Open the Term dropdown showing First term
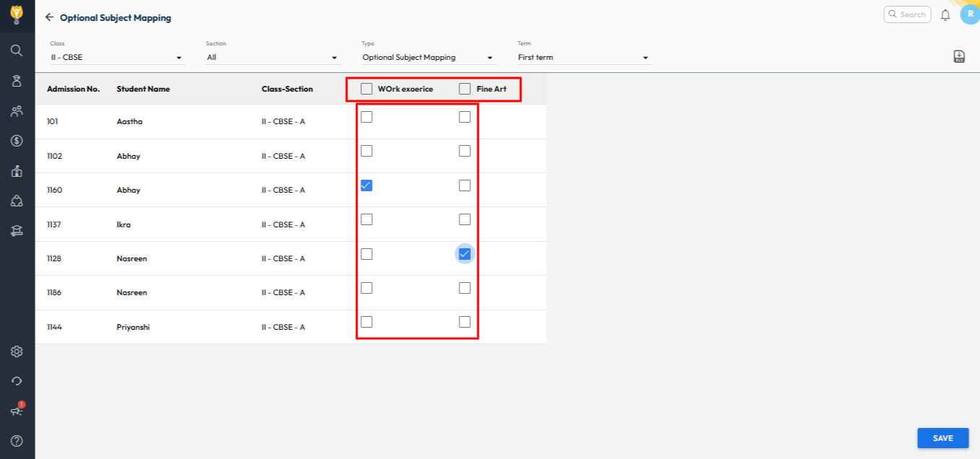The height and width of the screenshot is (459, 980). coord(584,58)
